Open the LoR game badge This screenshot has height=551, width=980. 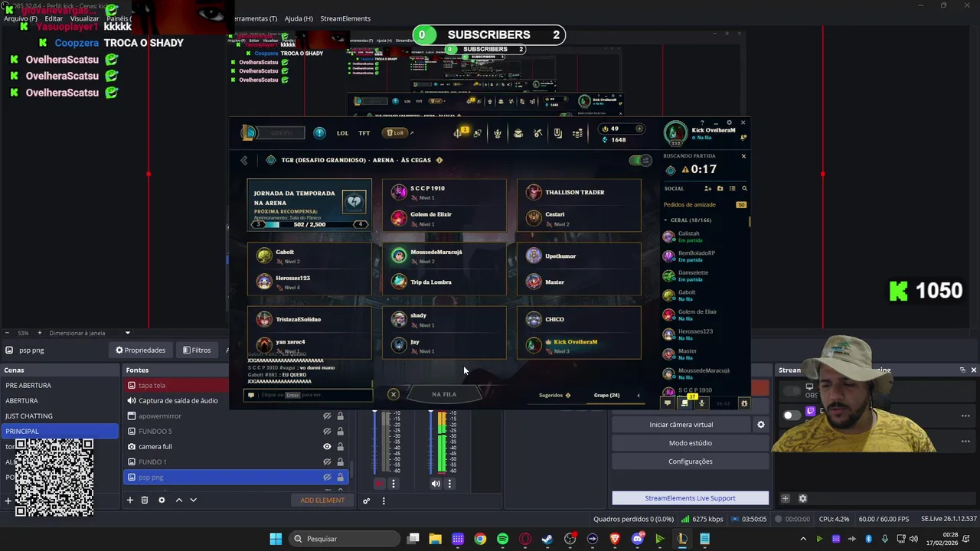tap(396, 133)
